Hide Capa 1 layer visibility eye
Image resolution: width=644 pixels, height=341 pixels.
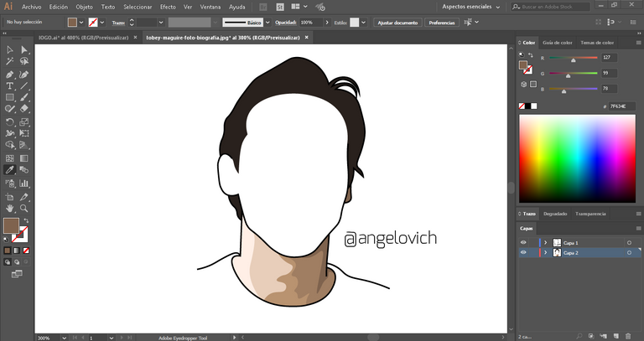pyautogui.click(x=524, y=242)
